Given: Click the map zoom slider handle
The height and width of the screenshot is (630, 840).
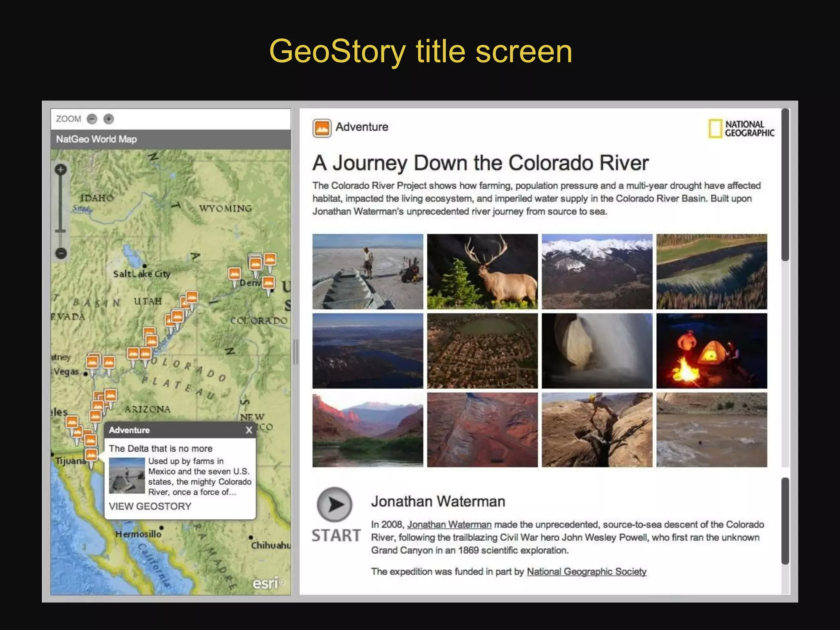Looking at the screenshot, I should [61, 231].
